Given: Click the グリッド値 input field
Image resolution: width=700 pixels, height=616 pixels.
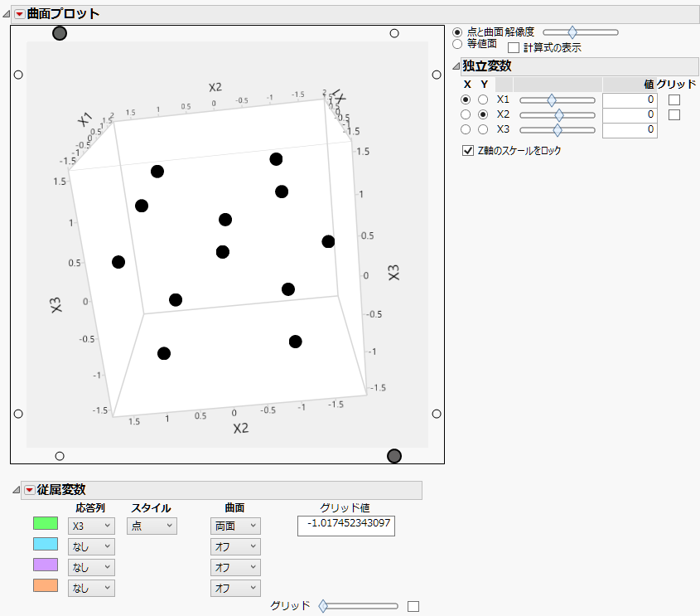Looking at the screenshot, I should (346, 526).
